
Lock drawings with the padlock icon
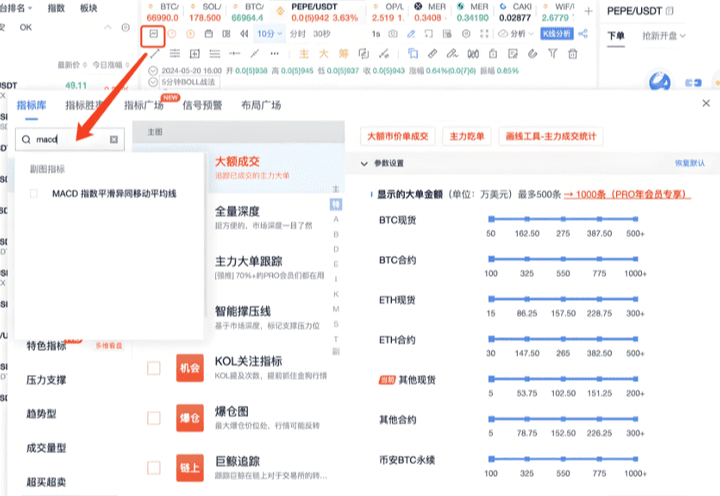[x=493, y=54]
